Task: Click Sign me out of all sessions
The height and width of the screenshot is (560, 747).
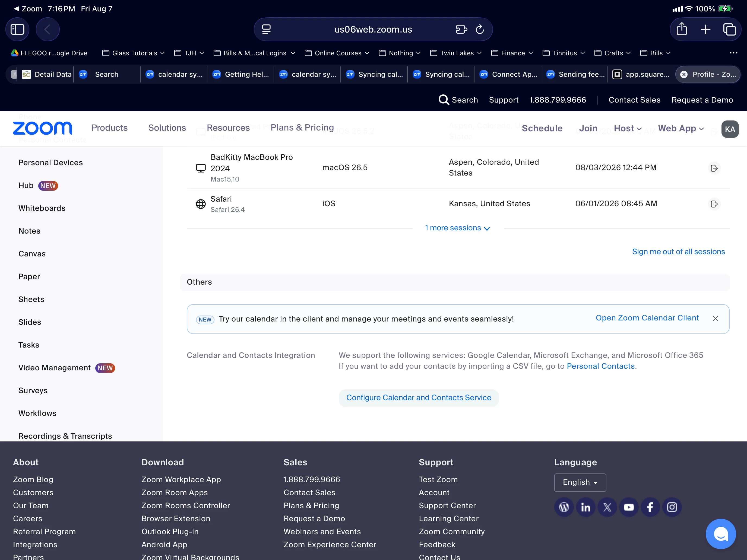Action: tap(678, 252)
